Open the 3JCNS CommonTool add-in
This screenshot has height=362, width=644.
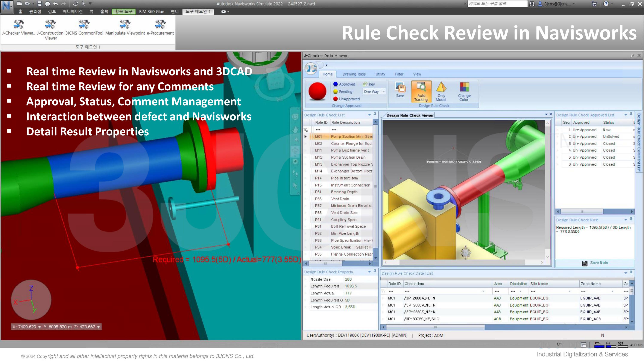[84, 27]
